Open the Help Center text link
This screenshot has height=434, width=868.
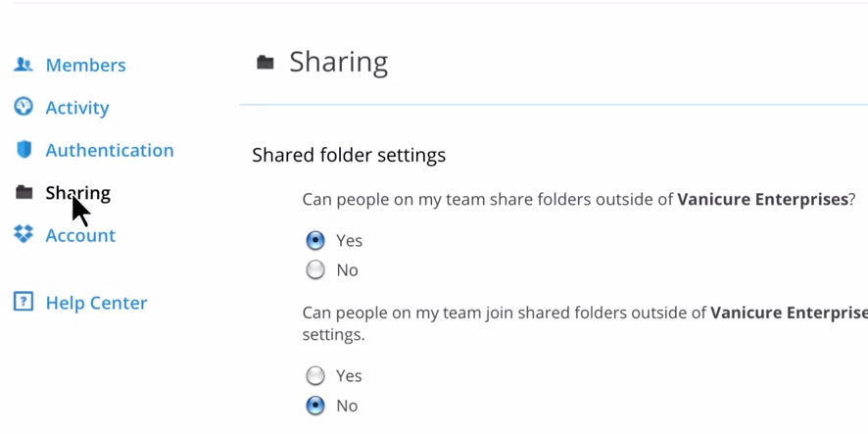pyautogui.click(x=96, y=303)
